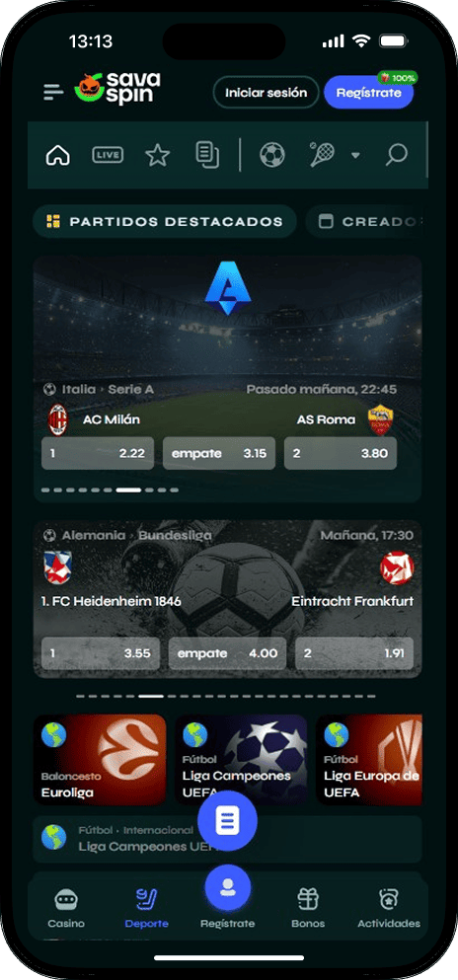The height and width of the screenshot is (980, 458).
Task: Select the football sport icon
Action: (271, 155)
